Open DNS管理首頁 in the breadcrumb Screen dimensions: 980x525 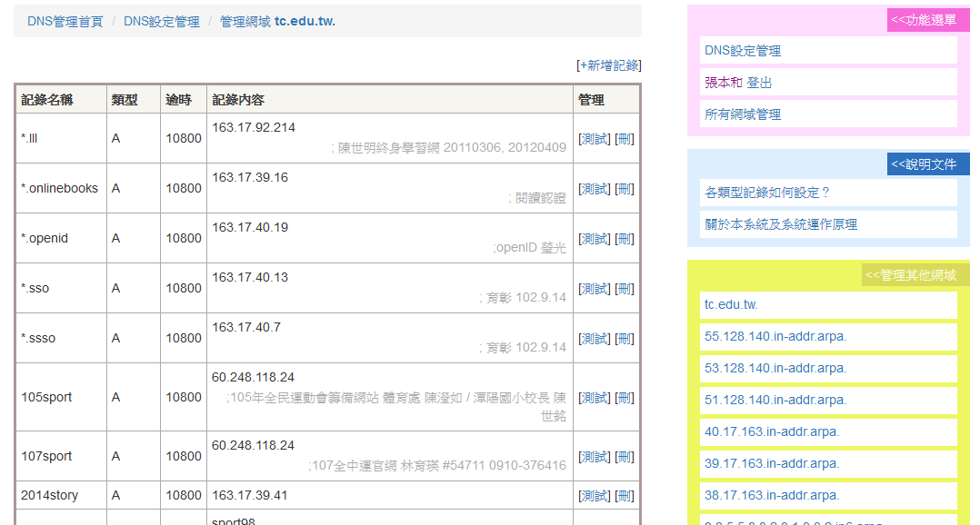65,21
